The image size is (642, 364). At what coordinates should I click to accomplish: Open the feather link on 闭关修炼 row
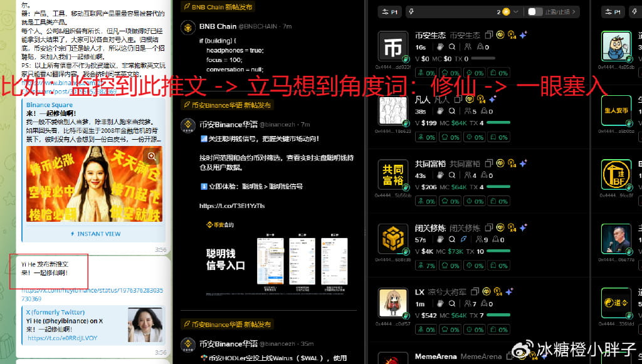[x=463, y=239]
